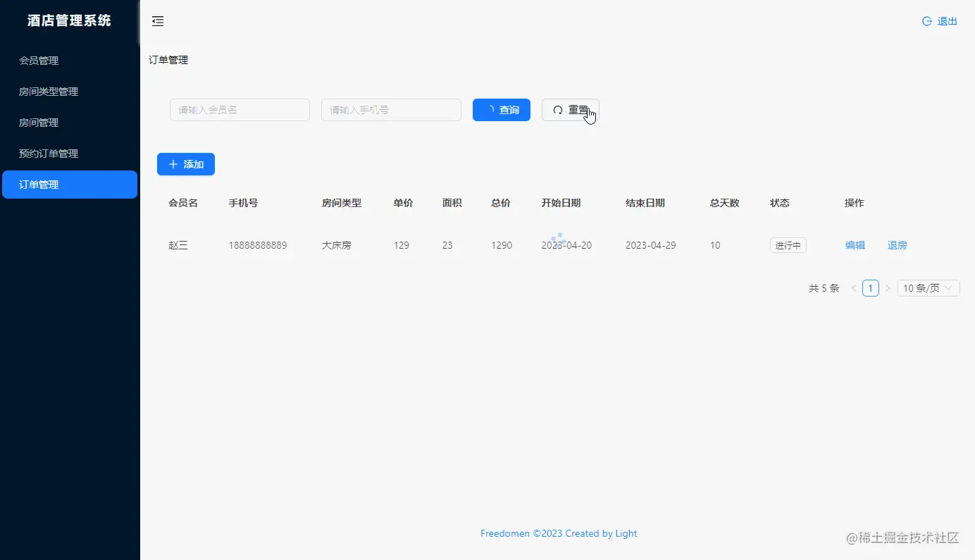Viewport: 975px width, 560px height.
Task: Open the 10 条/页 page size dropdown
Action: click(929, 288)
